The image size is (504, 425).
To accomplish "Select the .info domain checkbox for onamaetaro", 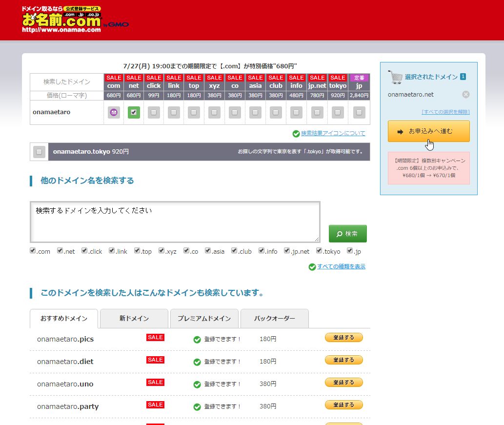I will pyautogui.click(x=296, y=112).
